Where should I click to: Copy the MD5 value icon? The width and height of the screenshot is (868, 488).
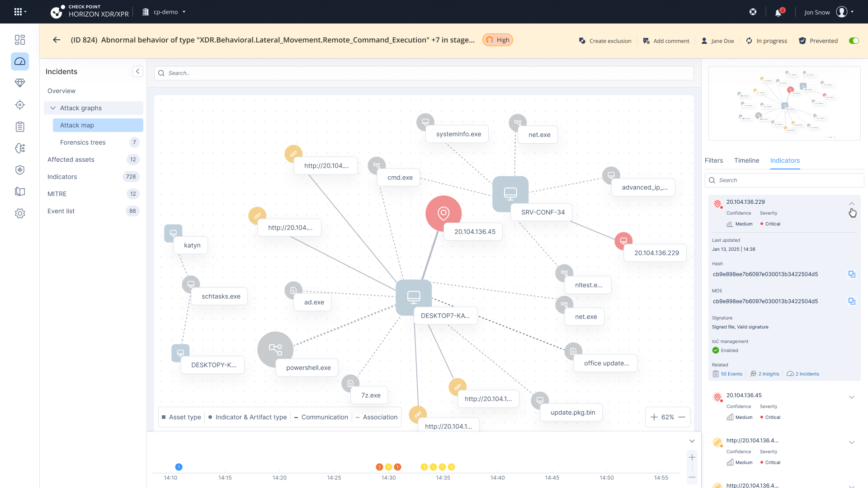852,301
